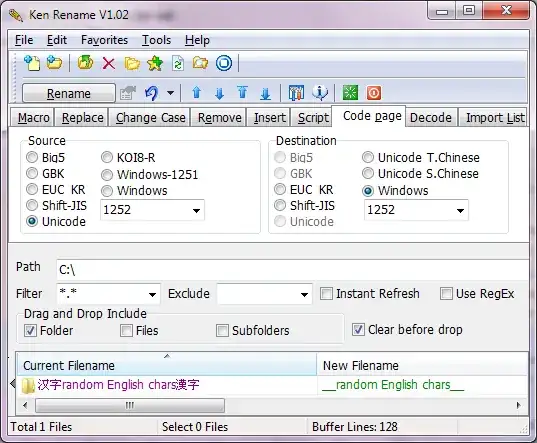Click the add folder icon with plus
The height and width of the screenshot is (443, 537).
coord(54,63)
